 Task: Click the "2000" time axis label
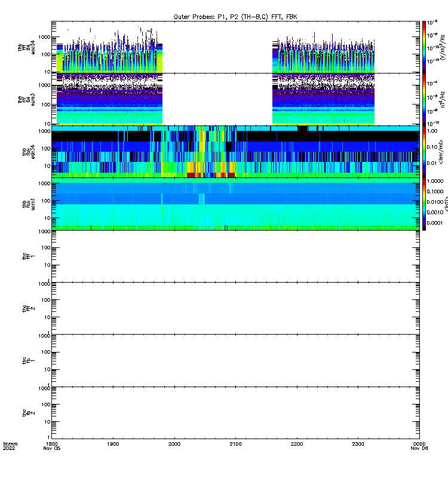pos(174,444)
